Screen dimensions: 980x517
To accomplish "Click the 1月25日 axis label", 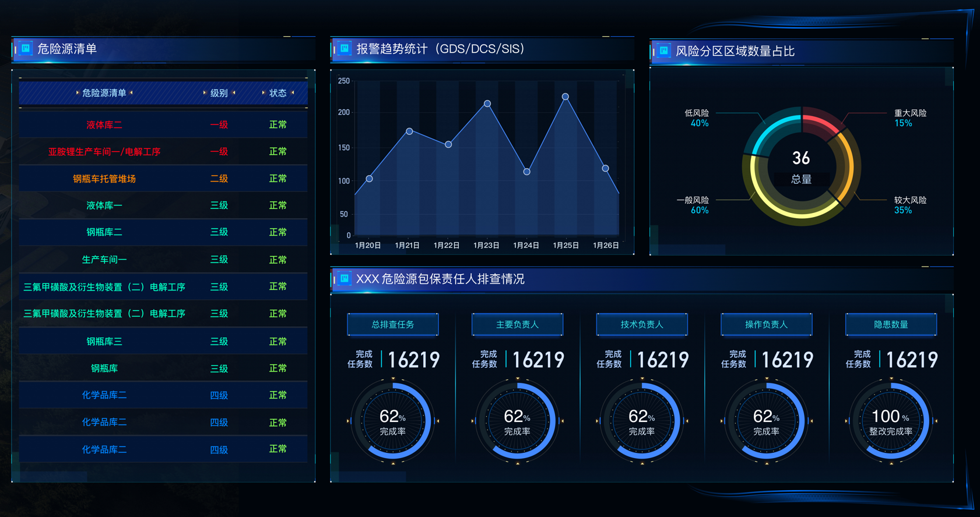I will (x=565, y=246).
